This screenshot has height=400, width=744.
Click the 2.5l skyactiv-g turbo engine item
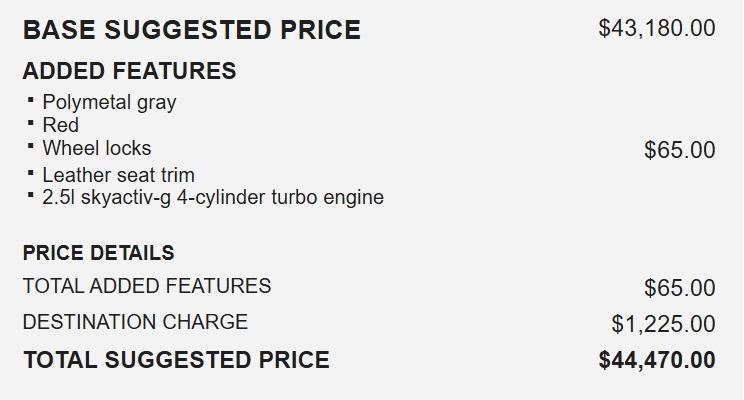(212, 197)
